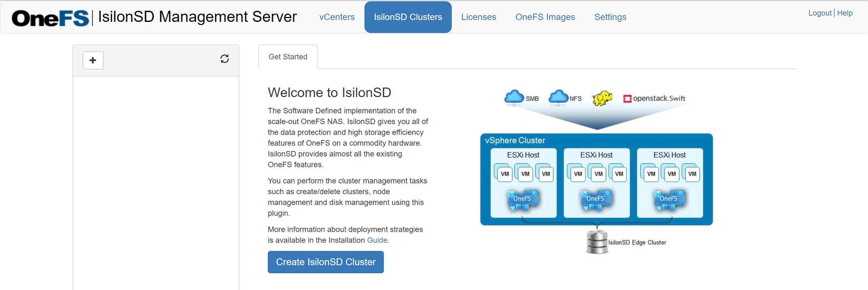Viewport: 868px width, 290px height.
Task: Open the vCenters tab
Action: coord(337,17)
